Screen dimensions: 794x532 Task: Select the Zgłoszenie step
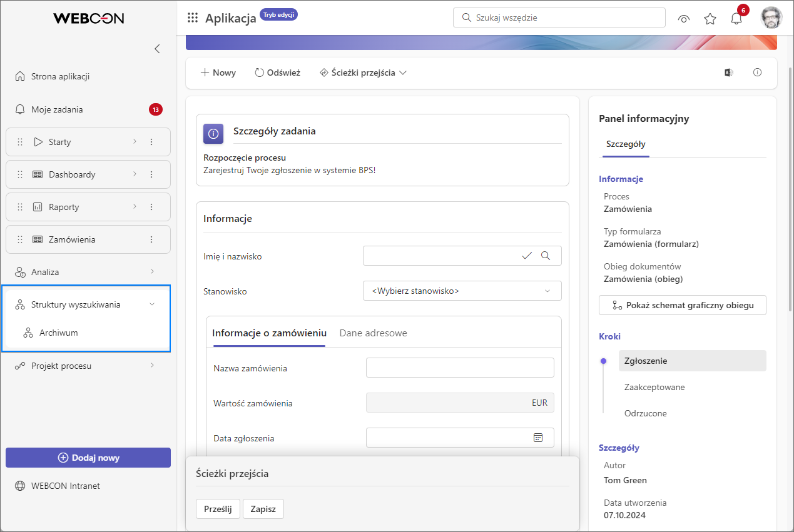pyautogui.click(x=693, y=361)
